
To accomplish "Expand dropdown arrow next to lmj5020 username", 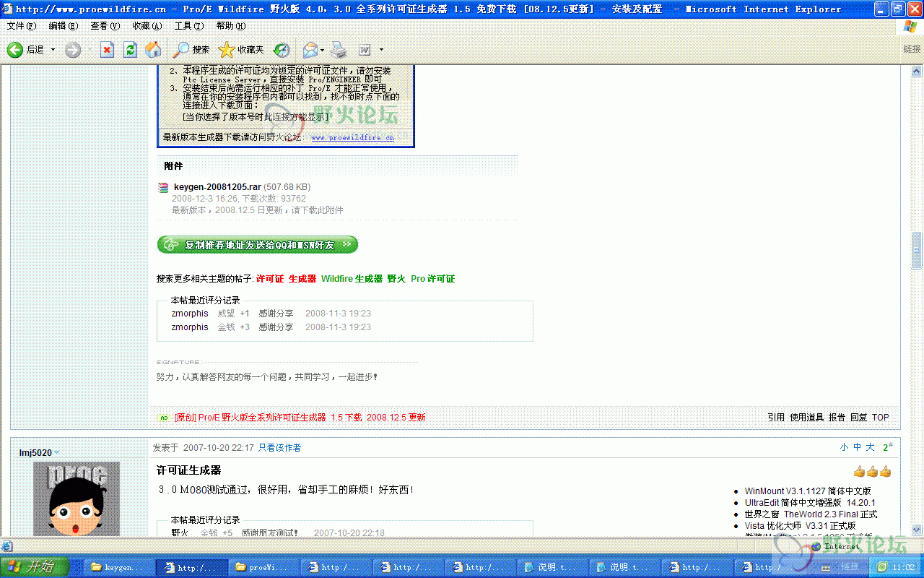I will coord(57,453).
